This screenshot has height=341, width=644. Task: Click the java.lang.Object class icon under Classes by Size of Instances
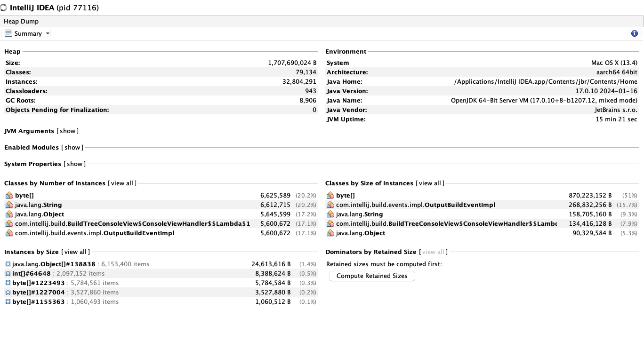coord(330,233)
